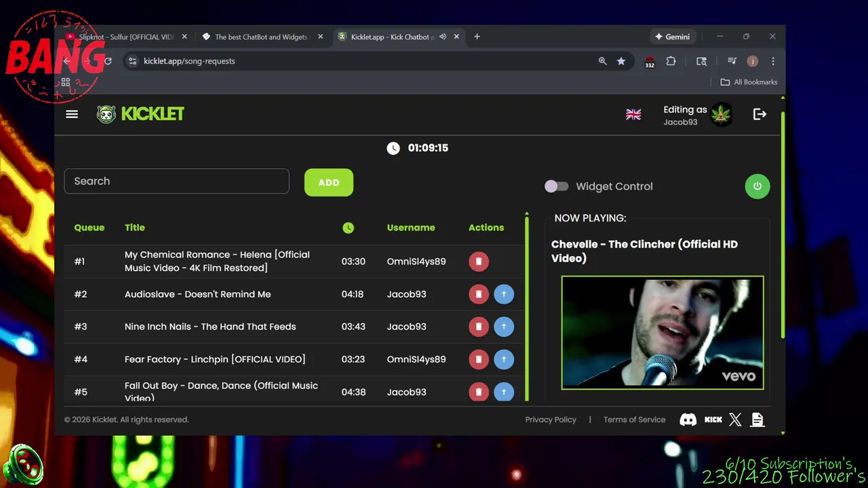Click the site info icon in address bar

point(133,61)
